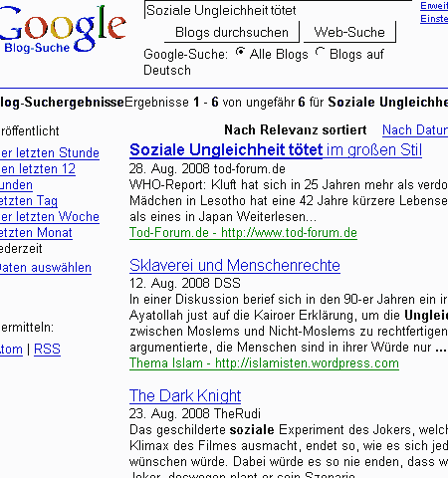Filter by 'letzten Tag' link
448x478 pixels.
click(x=29, y=201)
